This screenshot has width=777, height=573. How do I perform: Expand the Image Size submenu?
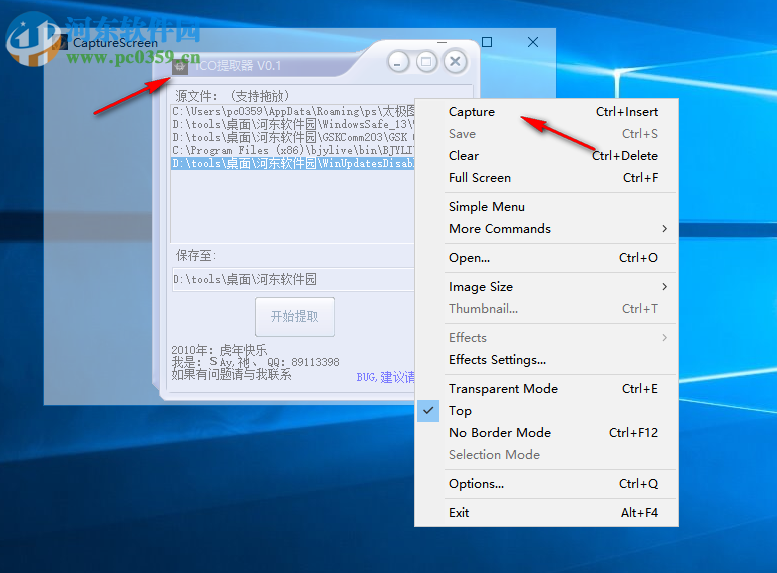point(547,287)
